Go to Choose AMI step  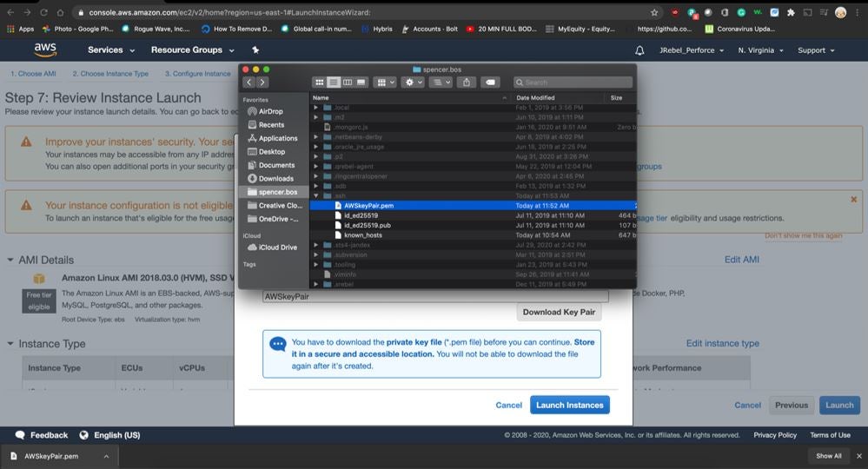33,74
